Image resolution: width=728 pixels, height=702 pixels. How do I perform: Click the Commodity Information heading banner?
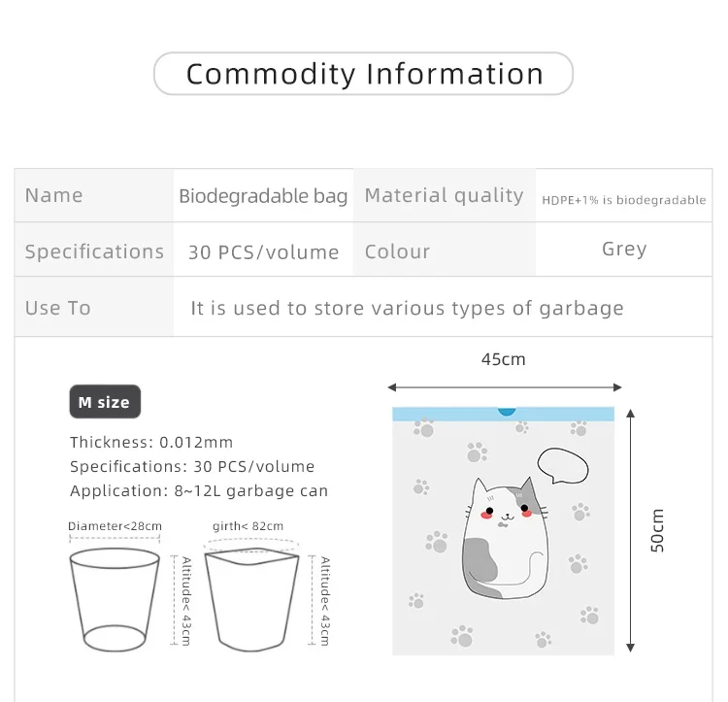tap(364, 74)
